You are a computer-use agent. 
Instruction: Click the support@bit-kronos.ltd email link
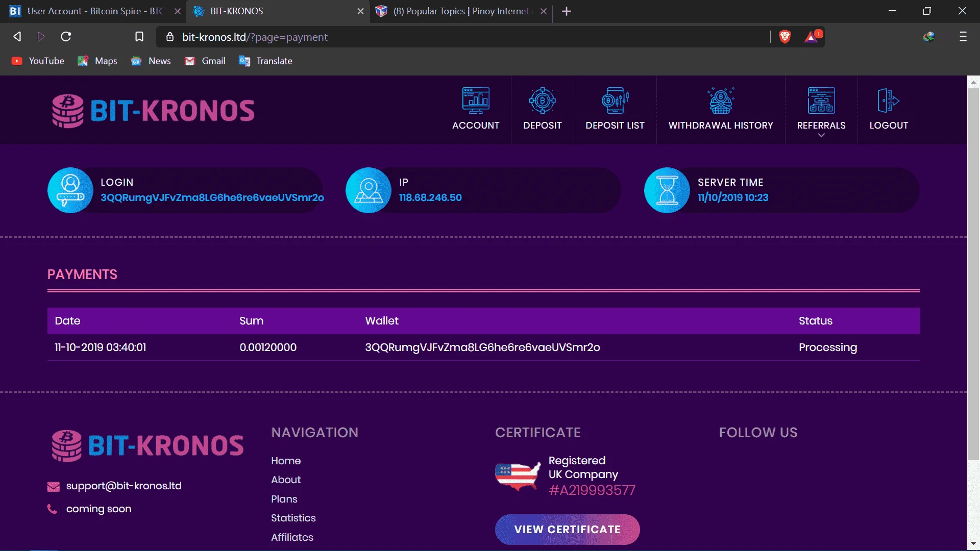(124, 486)
